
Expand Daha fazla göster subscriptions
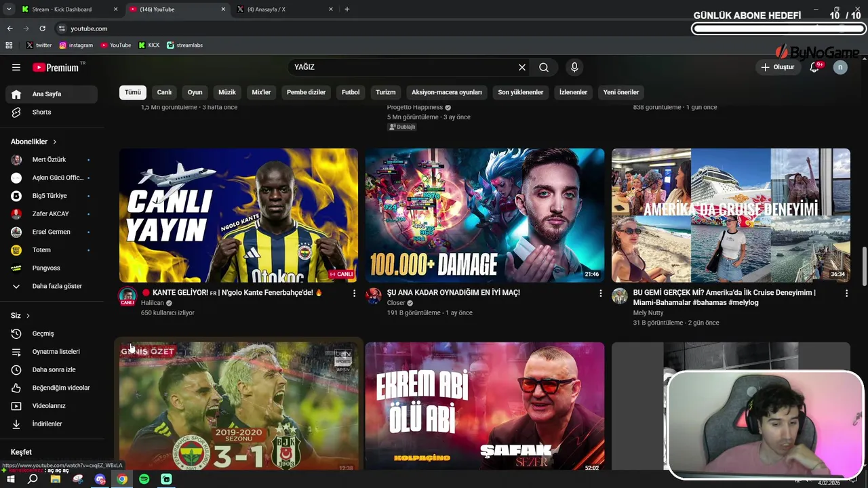[52, 286]
